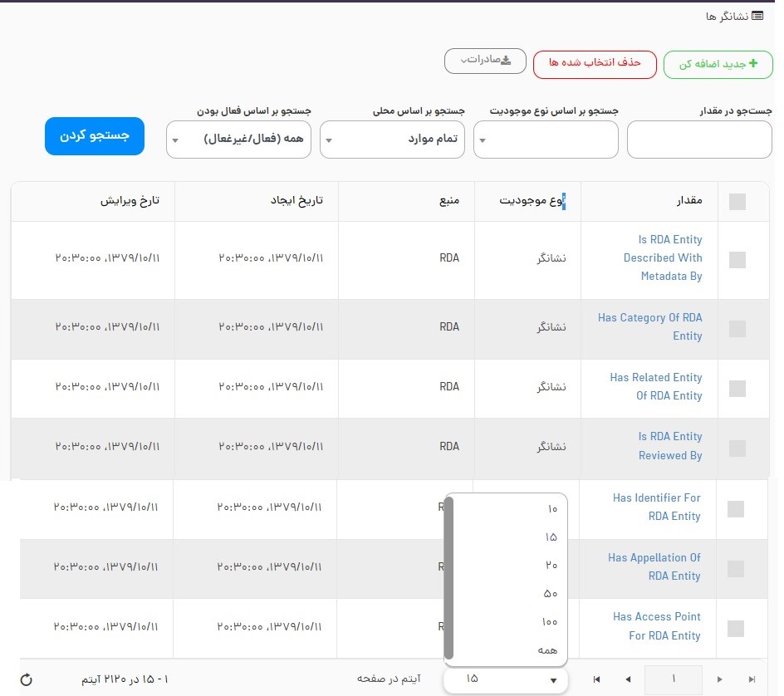
Task: Click the right-pointing arrow-with-bar pager icon
Action: [x=752, y=680]
